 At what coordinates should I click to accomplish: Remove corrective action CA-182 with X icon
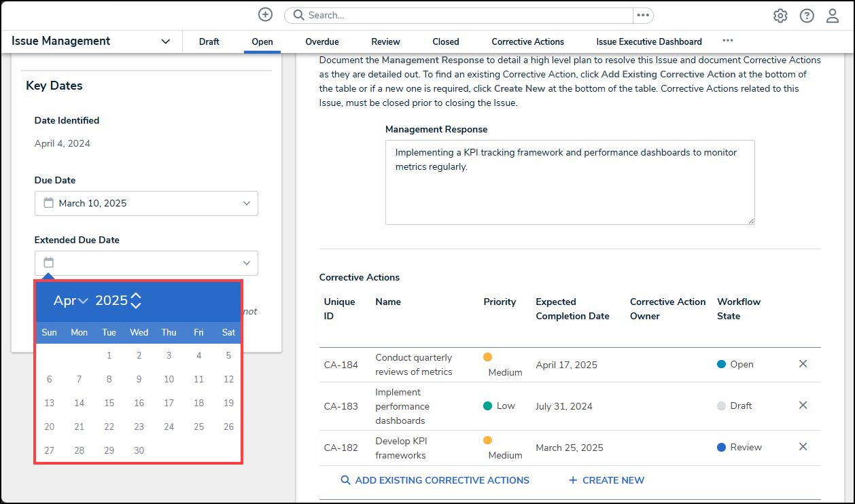(803, 447)
